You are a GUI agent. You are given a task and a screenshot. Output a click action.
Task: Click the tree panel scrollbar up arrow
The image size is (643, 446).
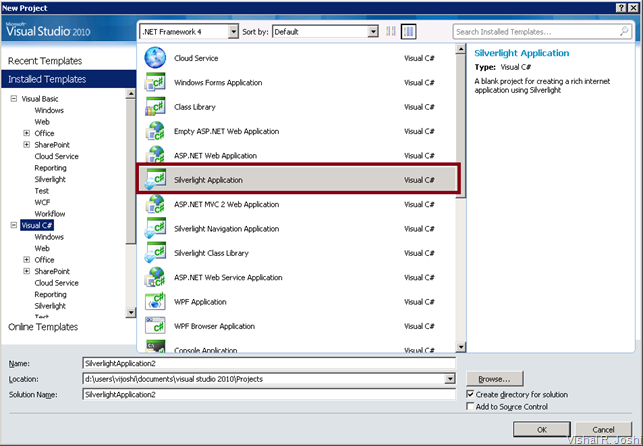coord(130,93)
